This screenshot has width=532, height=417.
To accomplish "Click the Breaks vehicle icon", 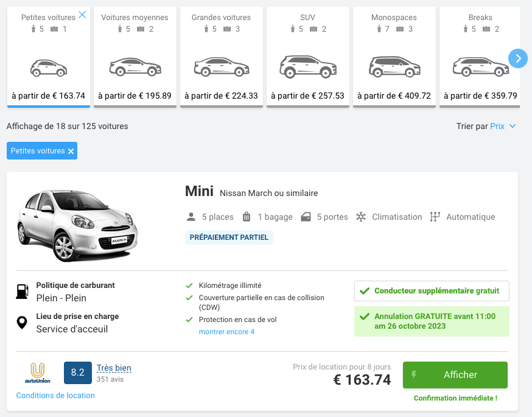I will (x=481, y=67).
